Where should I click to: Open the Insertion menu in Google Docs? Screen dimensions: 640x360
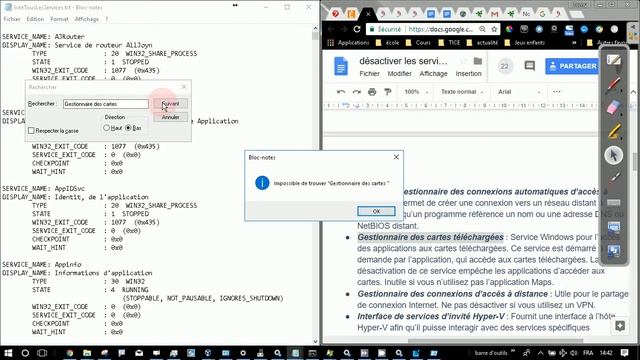point(469,74)
